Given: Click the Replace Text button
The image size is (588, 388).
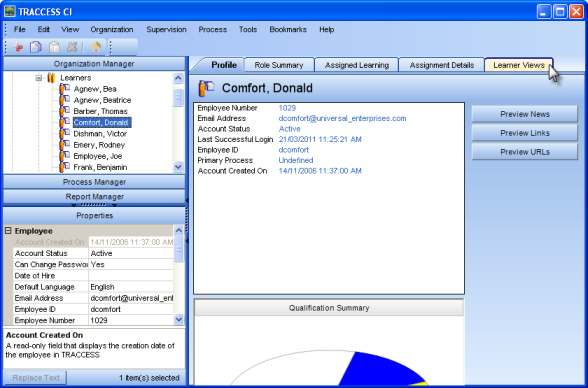Looking at the screenshot, I should (36, 378).
